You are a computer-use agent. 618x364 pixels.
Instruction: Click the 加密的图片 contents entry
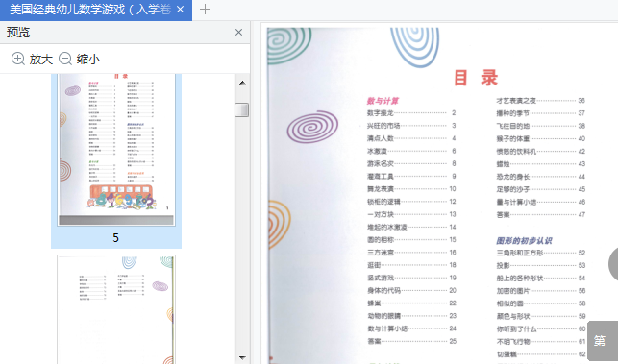point(540,291)
